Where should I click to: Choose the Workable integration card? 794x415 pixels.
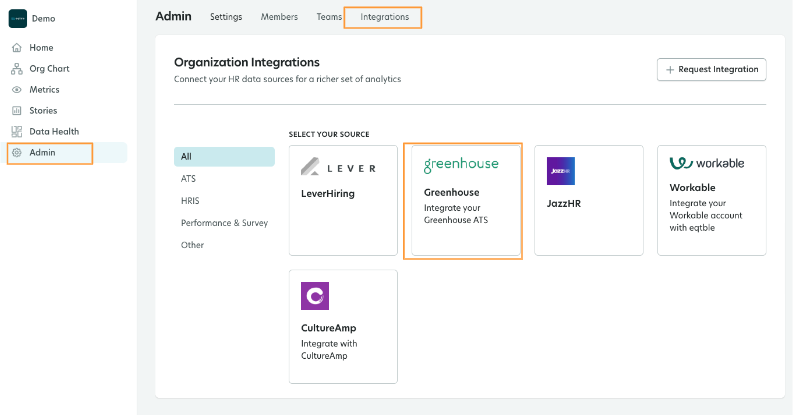(711, 200)
